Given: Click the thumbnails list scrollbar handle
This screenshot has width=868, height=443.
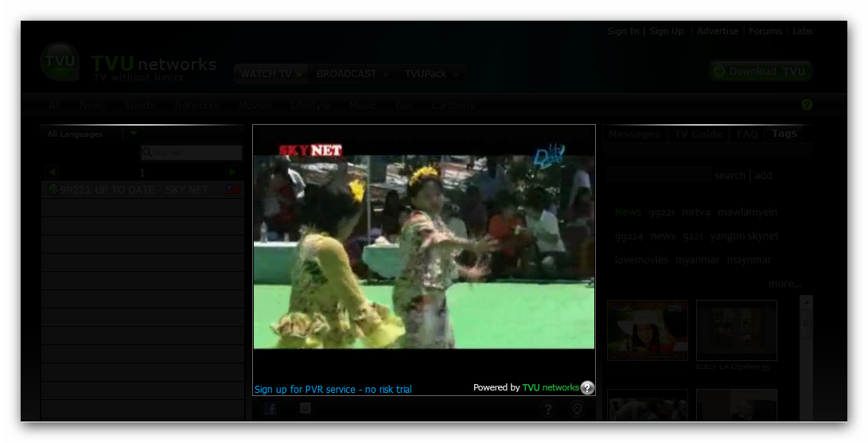Looking at the screenshot, I should (806, 324).
